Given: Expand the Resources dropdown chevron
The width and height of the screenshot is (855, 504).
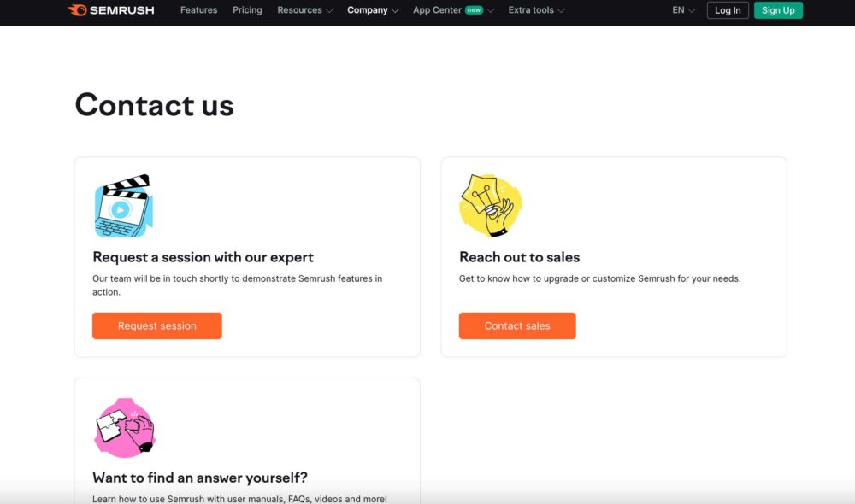Looking at the screenshot, I should (329, 11).
